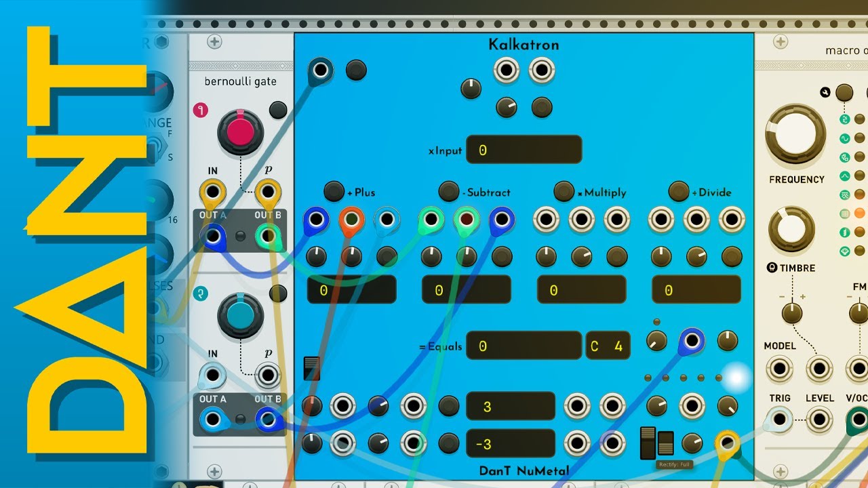Screen dimensions: 868x488
Task: Click the green-cabled first Subtract jack
Action: (x=431, y=219)
